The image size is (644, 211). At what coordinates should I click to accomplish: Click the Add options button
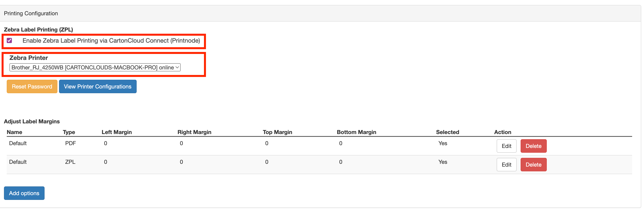24,193
